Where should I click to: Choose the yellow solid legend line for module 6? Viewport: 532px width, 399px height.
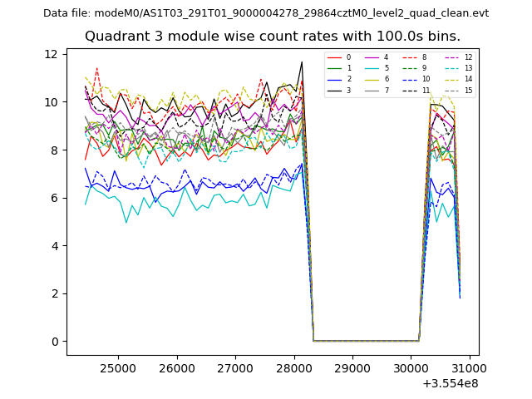(372, 79)
